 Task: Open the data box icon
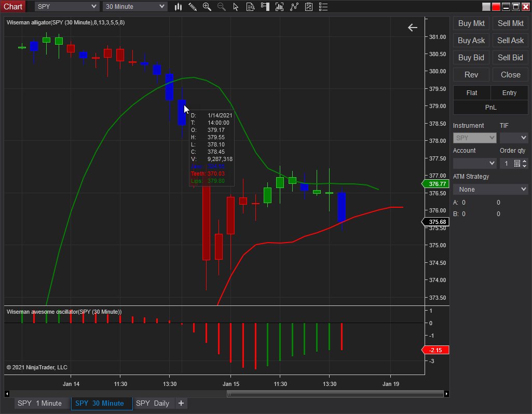pos(250,7)
